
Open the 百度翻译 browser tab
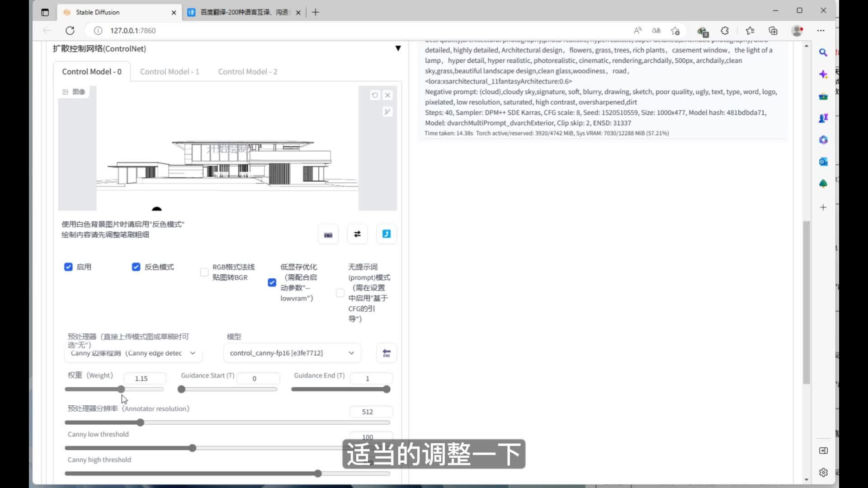pos(244,12)
